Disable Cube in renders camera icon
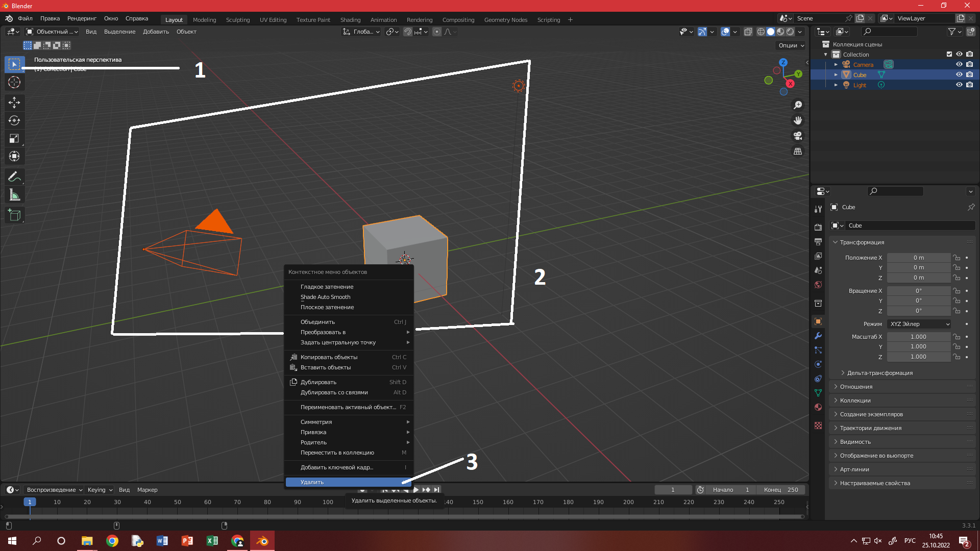The width and height of the screenshot is (980, 551). pos(969,74)
